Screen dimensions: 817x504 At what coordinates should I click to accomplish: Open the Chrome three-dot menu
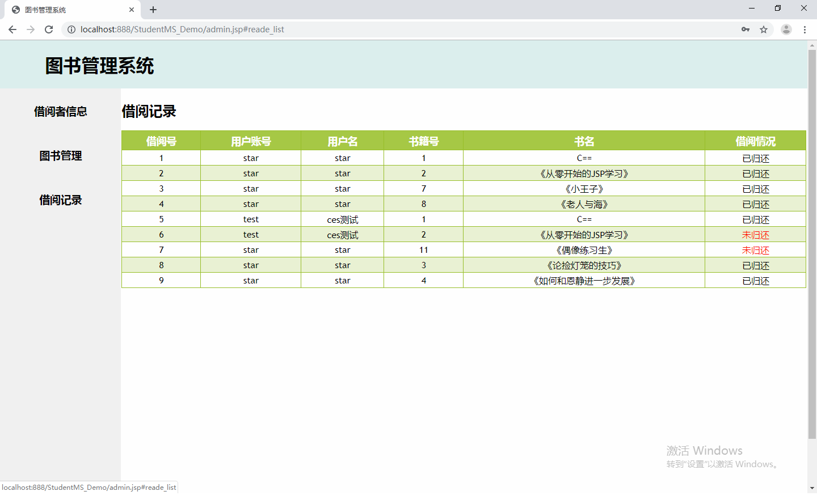pos(805,29)
